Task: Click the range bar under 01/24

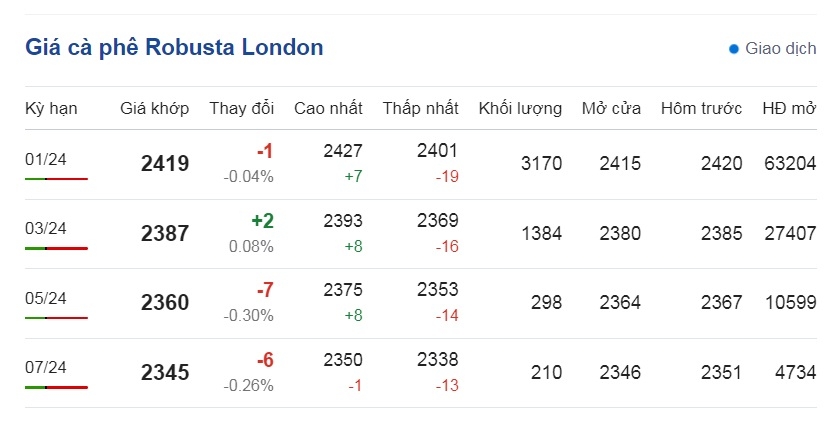Action: click(56, 179)
